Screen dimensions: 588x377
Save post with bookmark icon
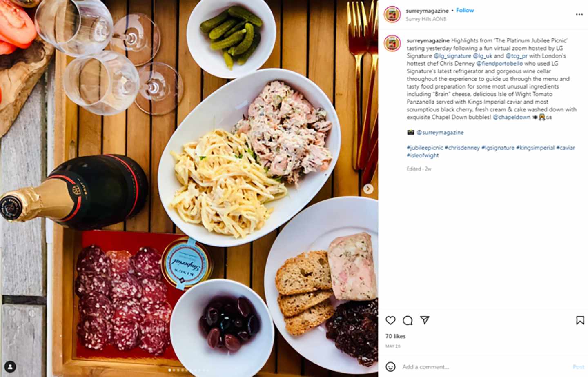click(x=580, y=320)
